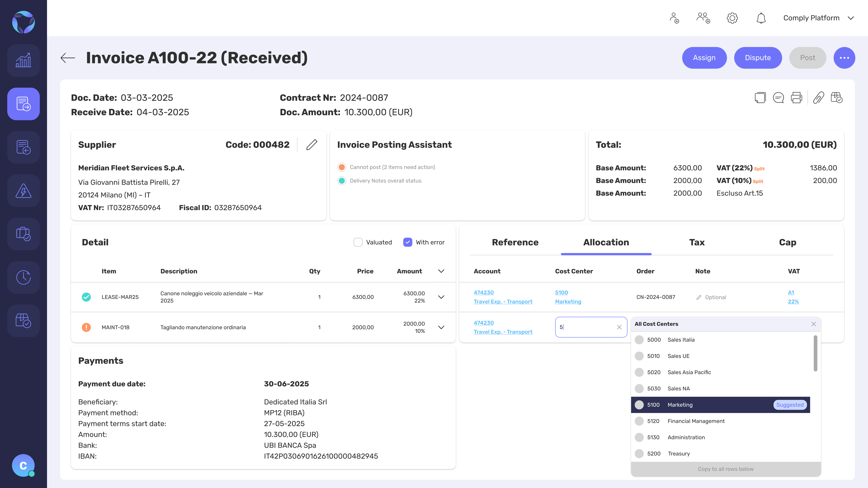Viewport: 868px width, 488px height.
Task: Expand the Detail table header chevron
Action: coord(441,271)
